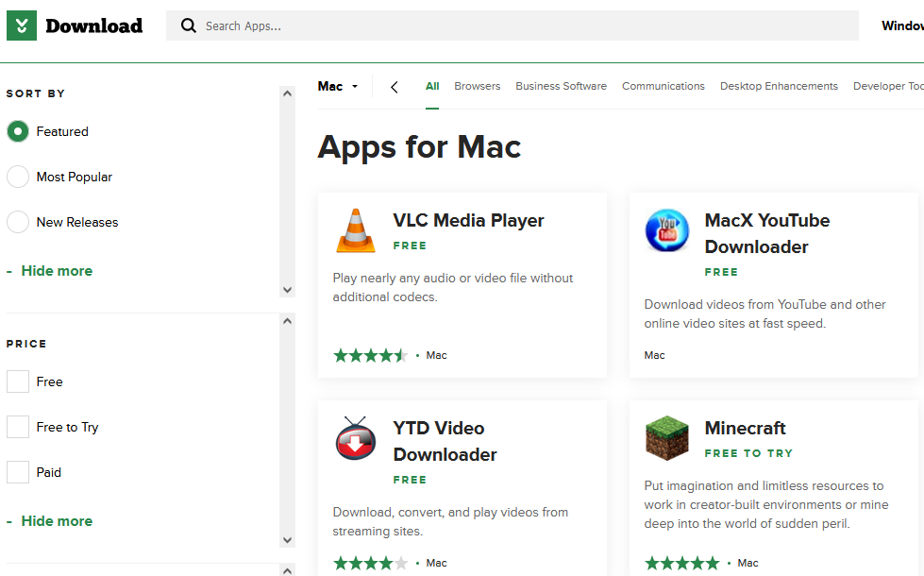Viewport: 924px width, 576px height.
Task: Click the YTD Video Downloader FREE label
Action: click(x=410, y=480)
